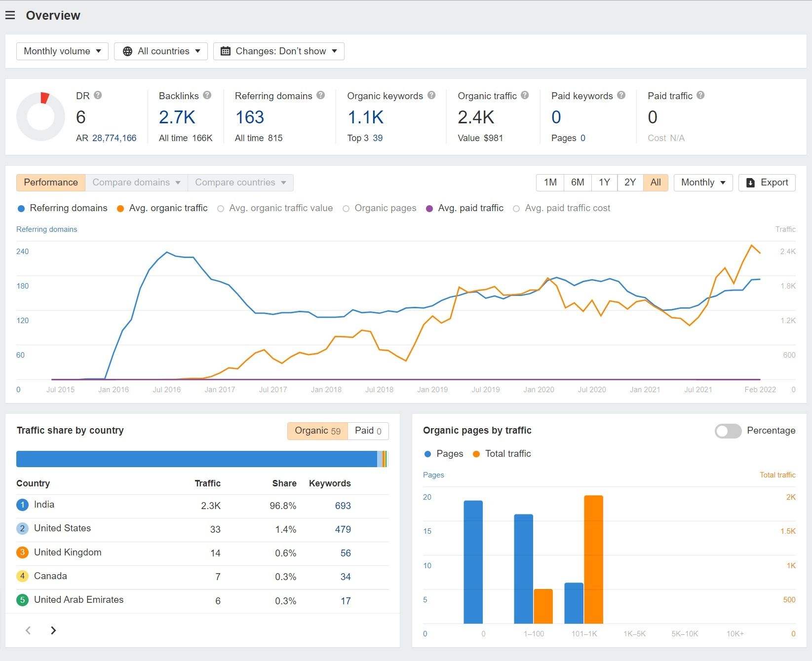Viewport: 812px width, 661px height.
Task: Open the 2.7K backlinks report
Action: point(177,117)
